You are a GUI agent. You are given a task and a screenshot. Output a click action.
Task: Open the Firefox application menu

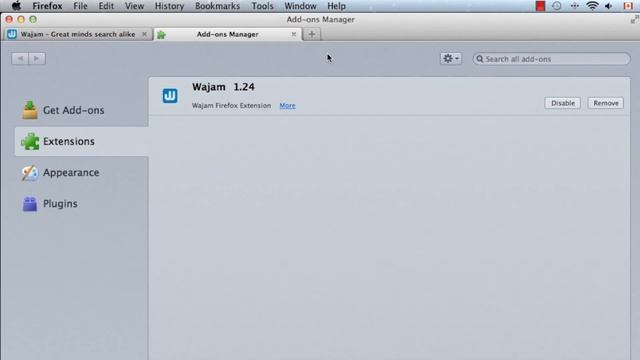(47, 6)
